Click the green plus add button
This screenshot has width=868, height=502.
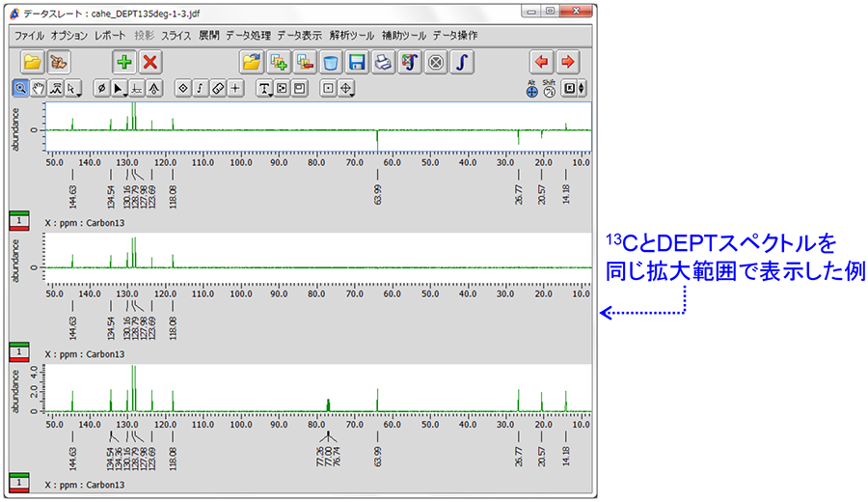(x=124, y=62)
